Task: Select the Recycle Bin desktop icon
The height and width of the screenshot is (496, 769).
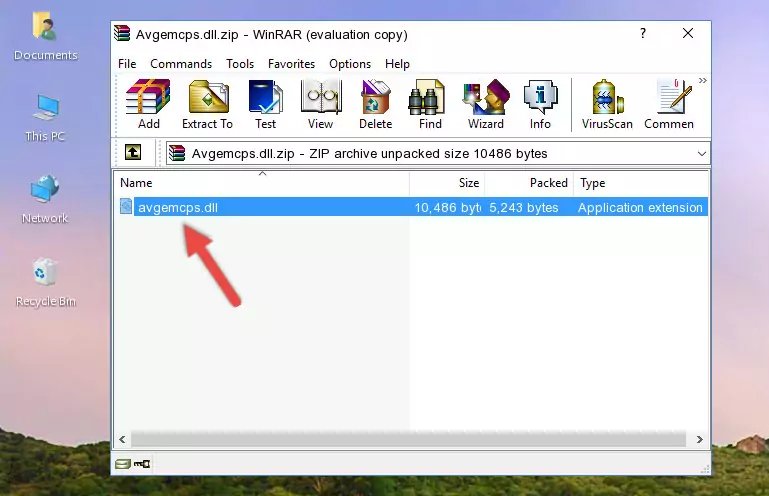Action: click(x=46, y=283)
